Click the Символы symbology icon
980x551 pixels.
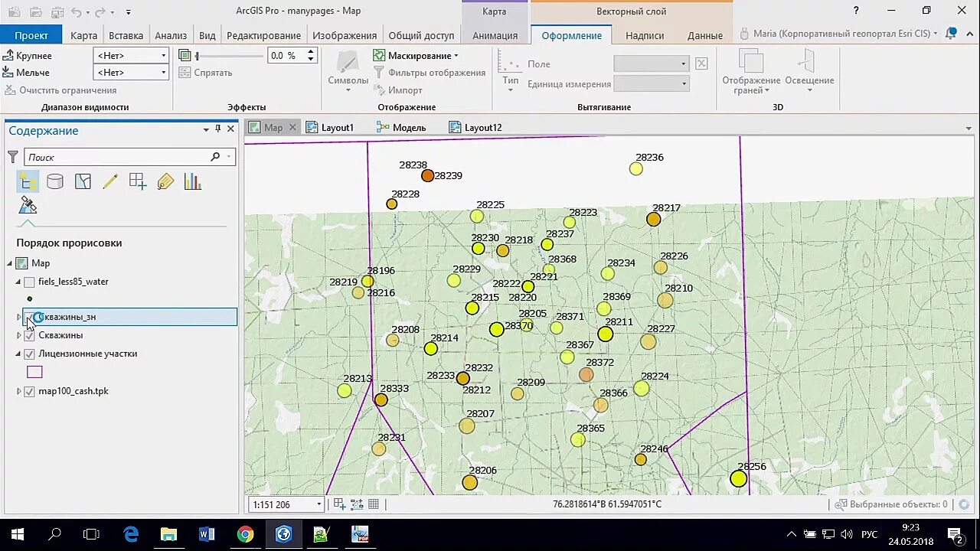coord(348,64)
